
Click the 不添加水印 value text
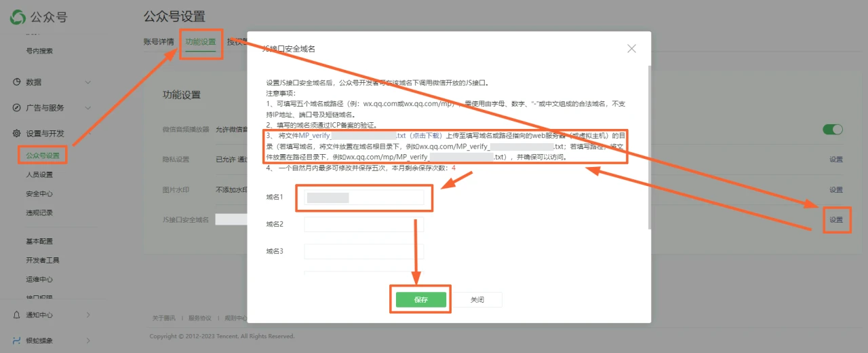point(231,190)
